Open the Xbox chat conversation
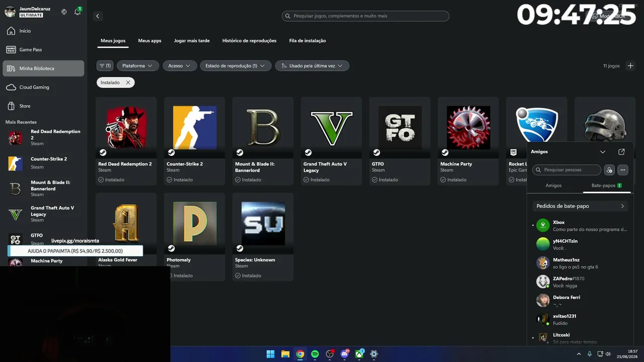This screenshot has height=362, width=644. [581, 226]
